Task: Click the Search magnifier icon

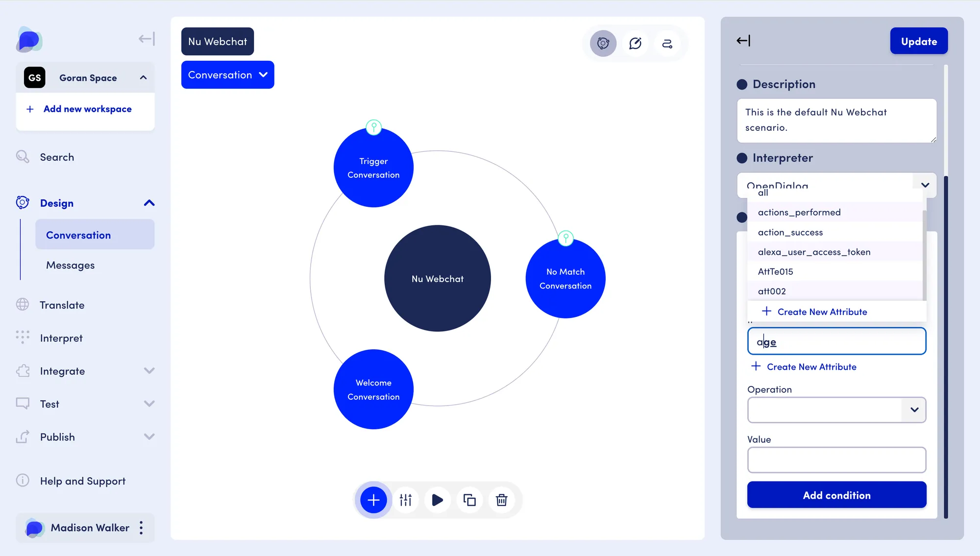Action: point(23,157)
